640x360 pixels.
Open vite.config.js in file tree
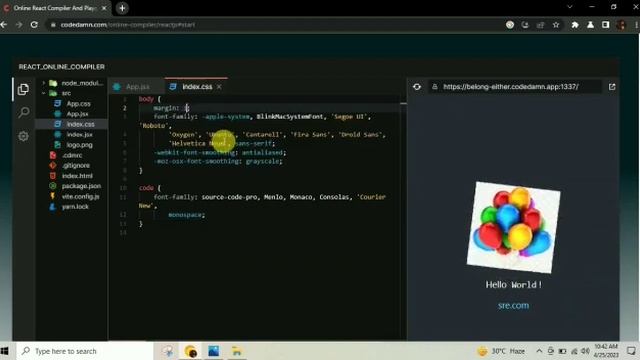click(80, 196)
